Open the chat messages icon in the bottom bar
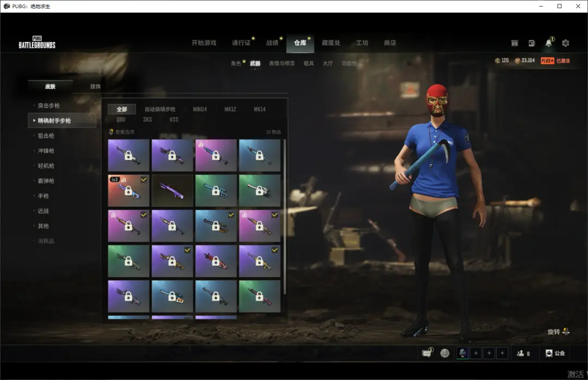The image size is (588, 380). [427, 353]
